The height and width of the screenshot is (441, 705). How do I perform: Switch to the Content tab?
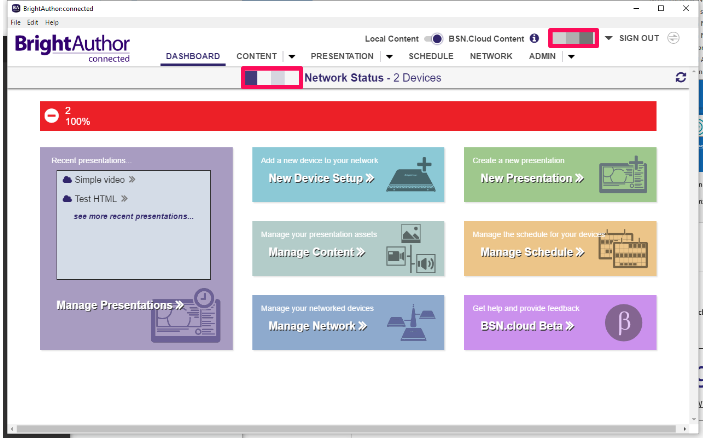(x=257, y=56)
